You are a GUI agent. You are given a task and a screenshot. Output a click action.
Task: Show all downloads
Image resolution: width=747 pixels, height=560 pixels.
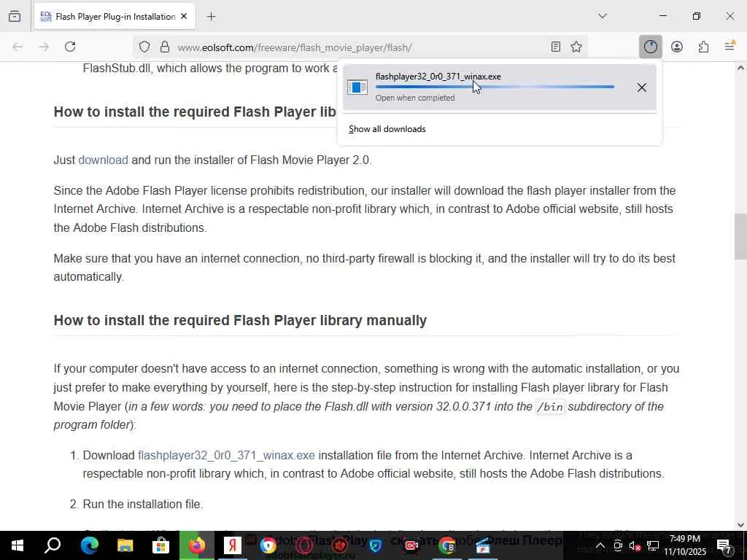(x=387, y=129)
